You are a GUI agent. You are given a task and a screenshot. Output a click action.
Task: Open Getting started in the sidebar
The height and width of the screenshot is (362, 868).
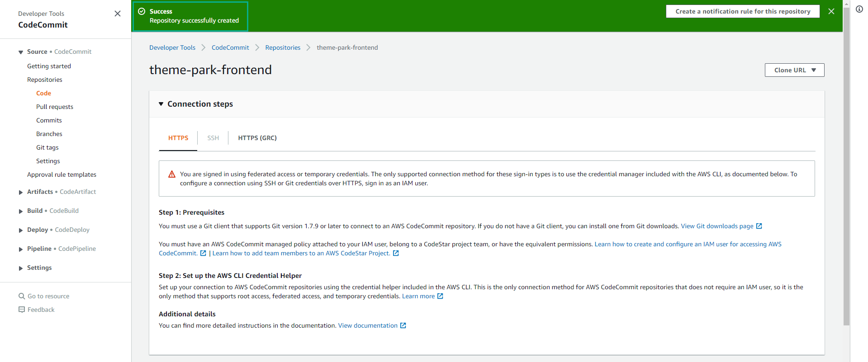(49, 66)
